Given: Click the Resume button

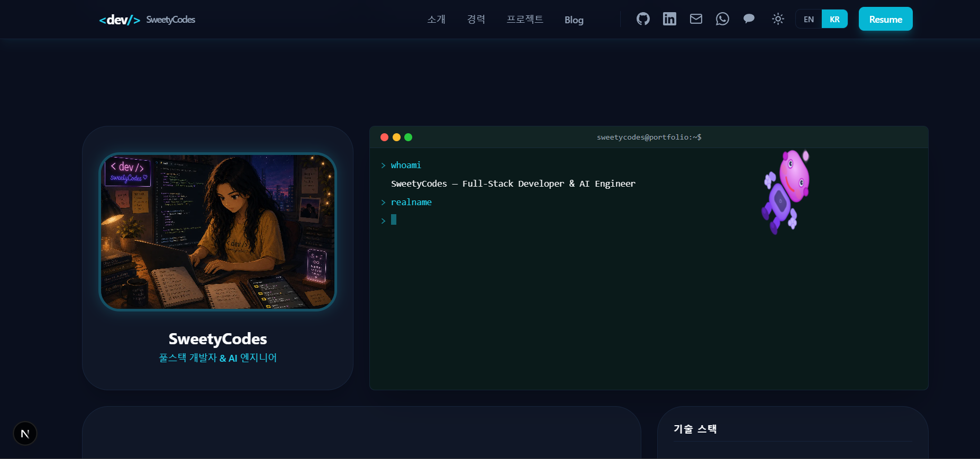Looking at the screenshot, I should [885, 19].
